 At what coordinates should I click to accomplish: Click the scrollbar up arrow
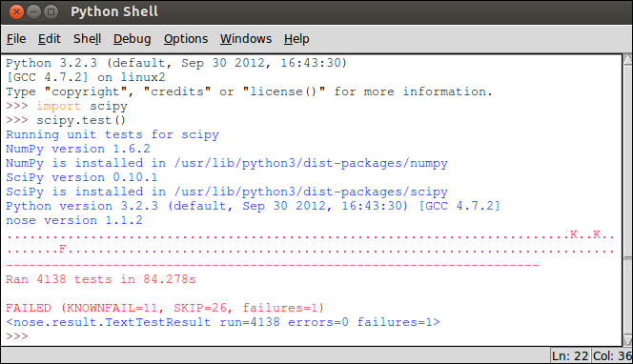[627, 60]
